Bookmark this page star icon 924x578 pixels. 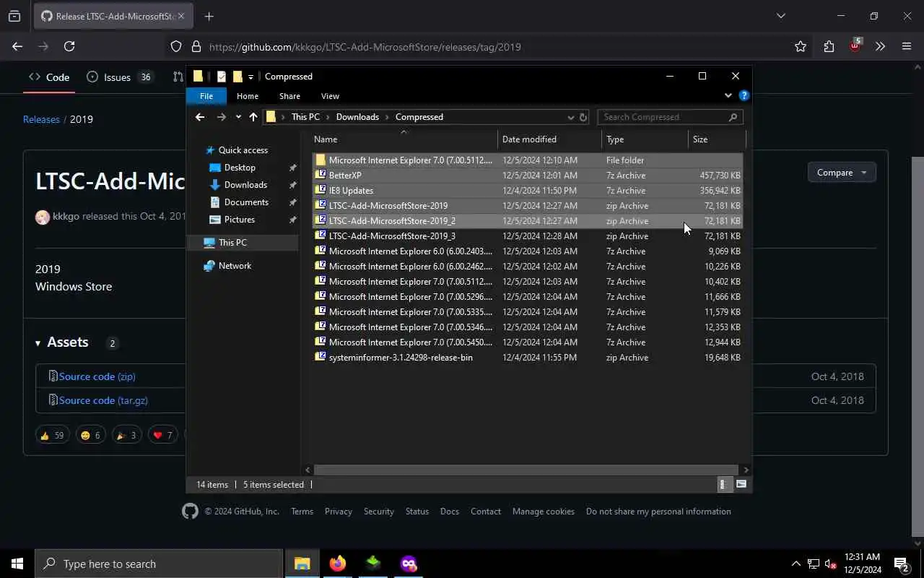pos(801,46)
